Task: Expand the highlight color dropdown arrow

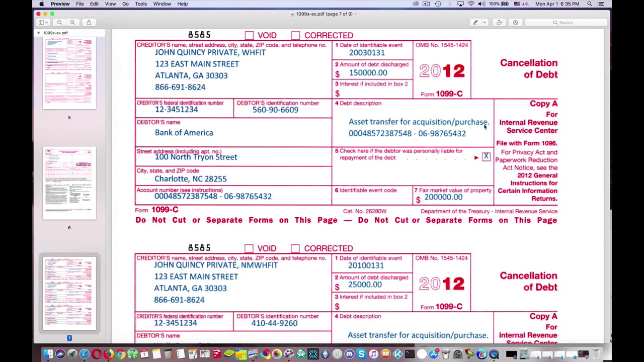Action: 485,22
